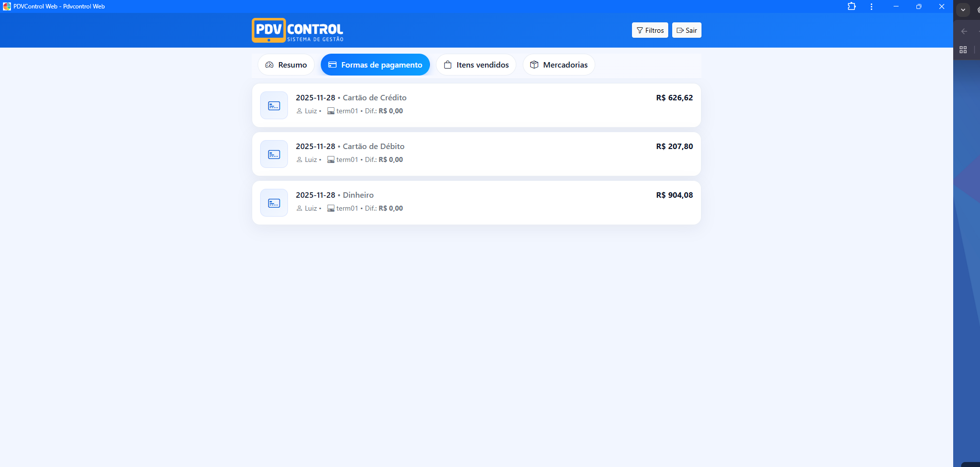980x467 pixels.
Task: Open the Chrome three-dot menu
Action: [x=871, y=6]
